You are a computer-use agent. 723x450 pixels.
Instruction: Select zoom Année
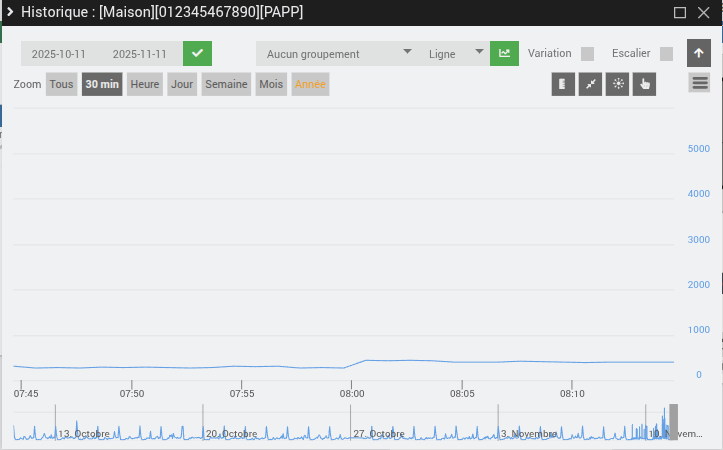[310, 84]
